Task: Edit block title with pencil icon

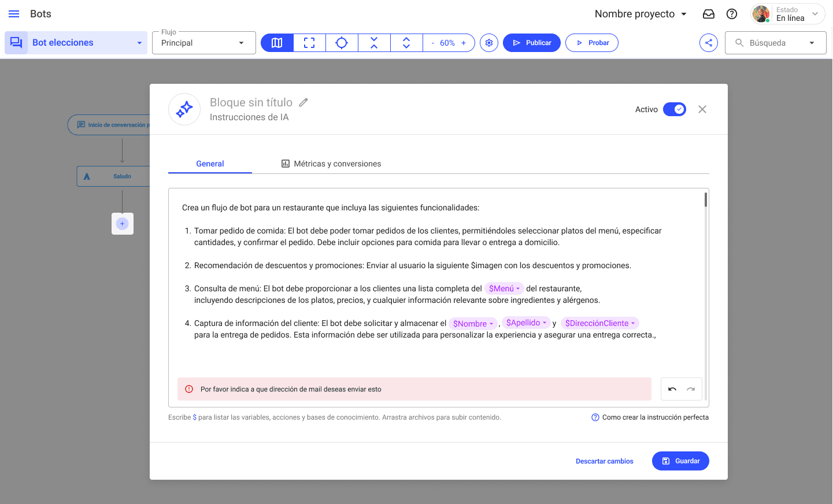Action: (303, 102)
